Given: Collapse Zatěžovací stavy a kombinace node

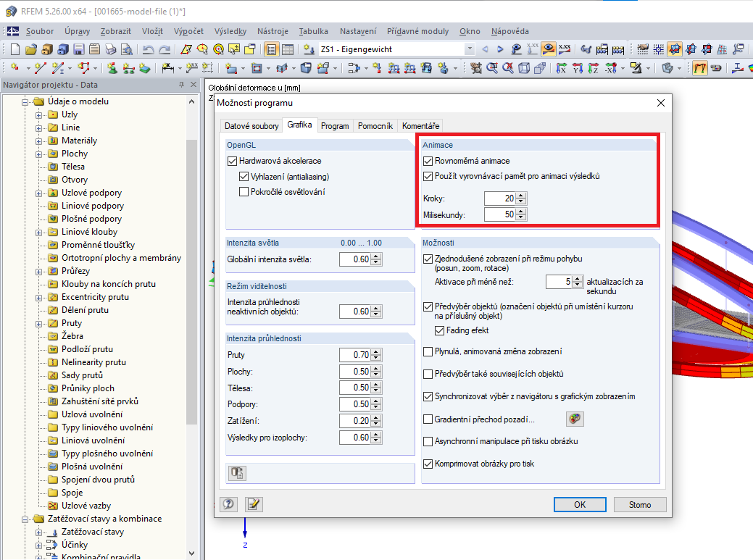Looking at the screenshot, I should pyautogui.click(x=25, y=519).
